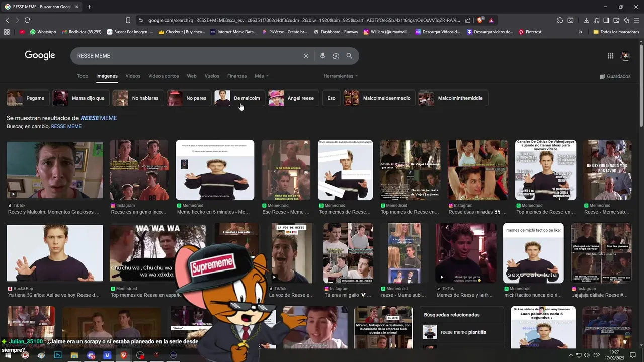The width and height of the screenshot is (644, 362).
Task: Click the No pares suggestion chip
Action: point(189,98)
